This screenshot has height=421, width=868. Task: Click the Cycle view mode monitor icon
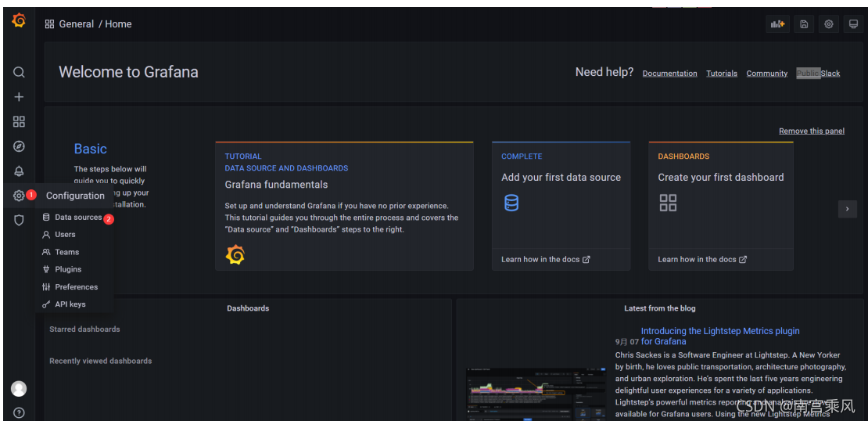854,23
